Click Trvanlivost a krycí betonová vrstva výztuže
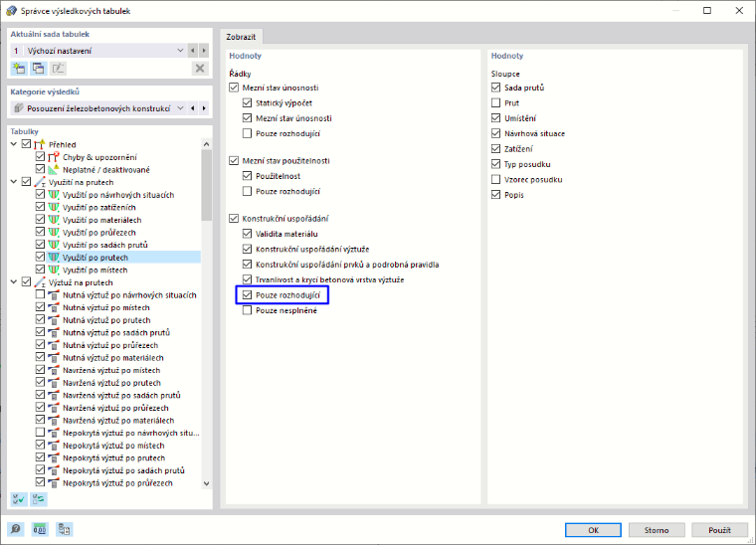The height and width of the screenshot is (545, 756). click(x=330, y=279)
